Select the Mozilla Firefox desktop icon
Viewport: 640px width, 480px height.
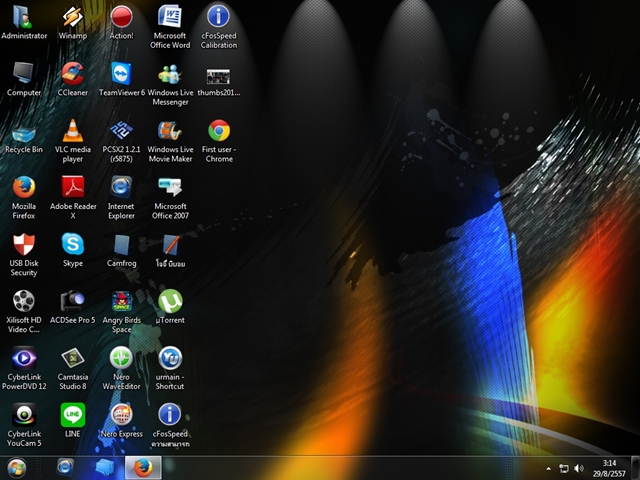coord(24,187)
